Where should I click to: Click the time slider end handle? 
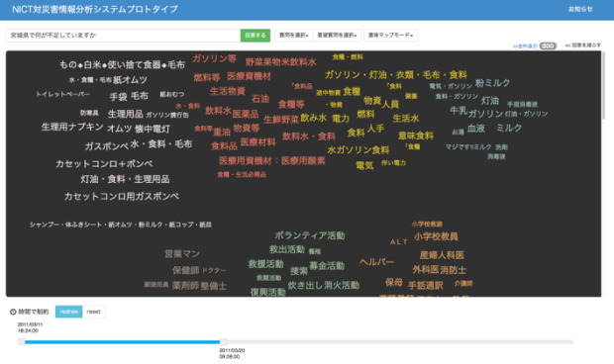pyautogui.click(x=223, y=342)
